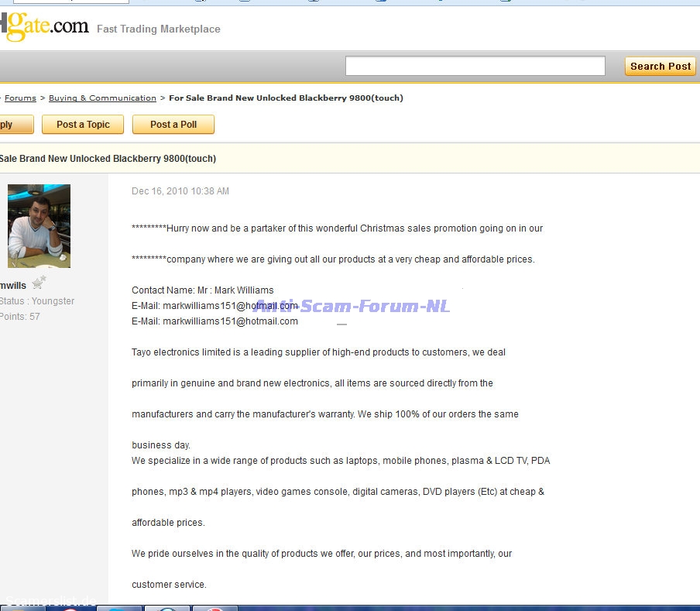Start a new poll with Post a Poll
700x611 pixels.
pyautogui.click(x=173, y=125)
